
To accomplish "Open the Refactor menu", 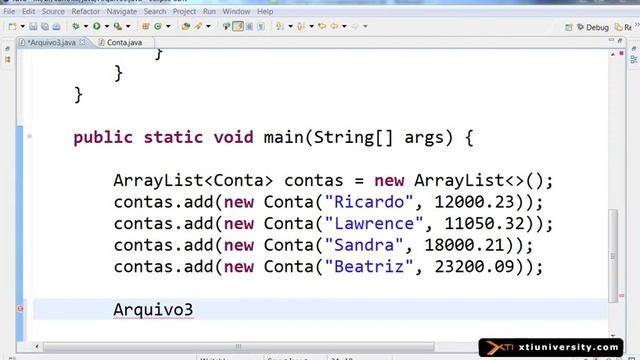I will coord(85,11).
